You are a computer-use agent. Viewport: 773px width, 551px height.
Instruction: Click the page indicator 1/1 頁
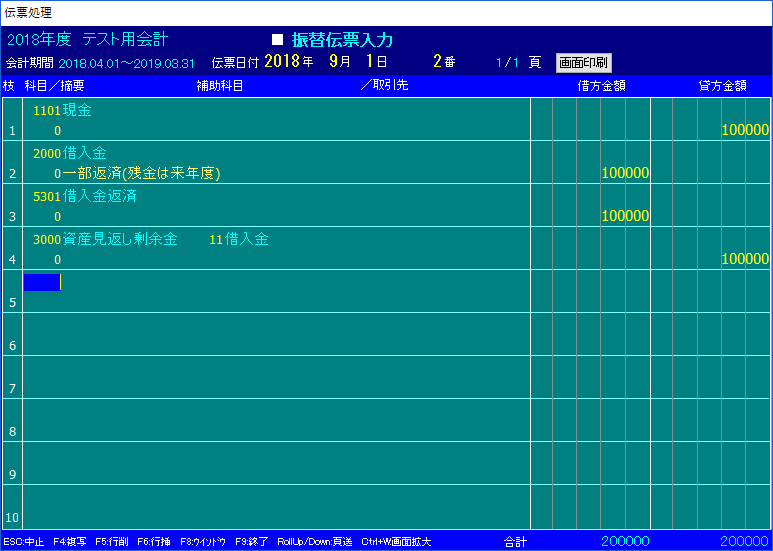pyautogui.click(x=519, y=63)
